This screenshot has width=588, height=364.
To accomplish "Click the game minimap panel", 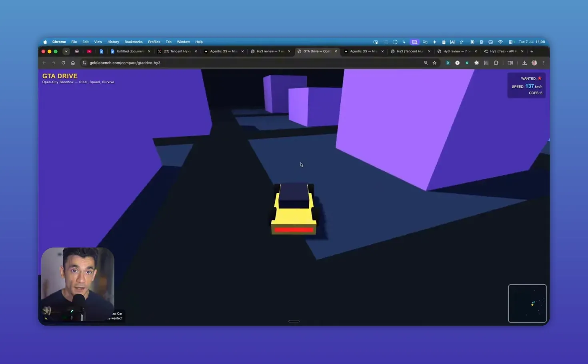I will point(527,303).
